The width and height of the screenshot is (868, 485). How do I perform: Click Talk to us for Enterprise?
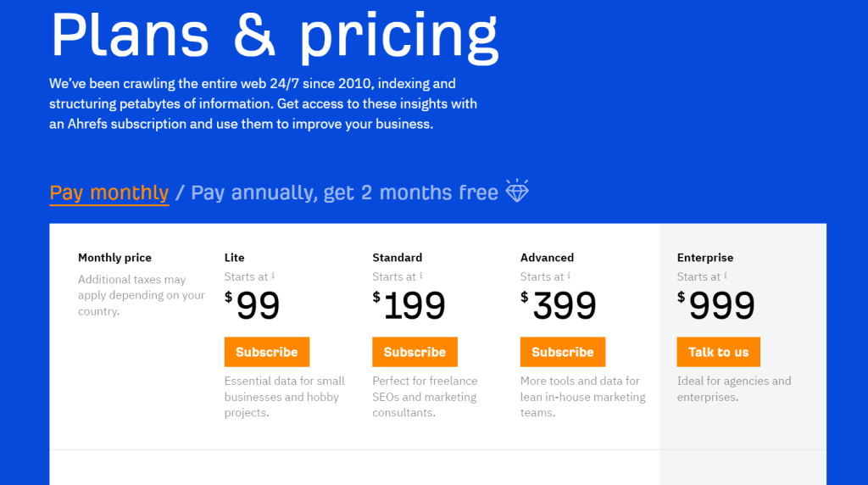coord(718,352)
